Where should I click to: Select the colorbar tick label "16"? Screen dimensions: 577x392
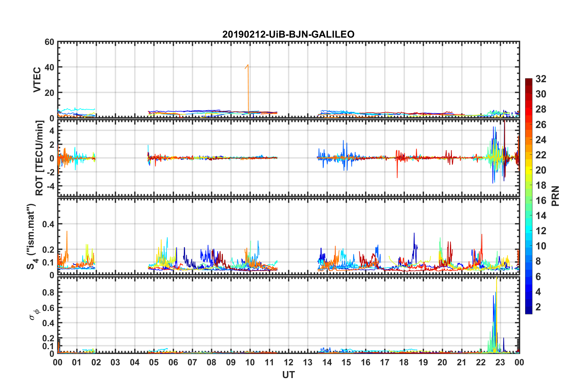[x=541, y=201]
